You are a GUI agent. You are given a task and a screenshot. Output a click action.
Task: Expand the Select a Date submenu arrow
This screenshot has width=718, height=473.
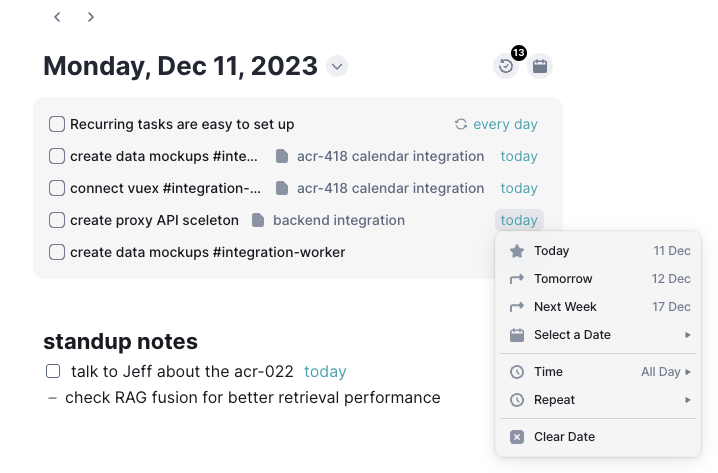pyautogui.click(x=687, y=335)
